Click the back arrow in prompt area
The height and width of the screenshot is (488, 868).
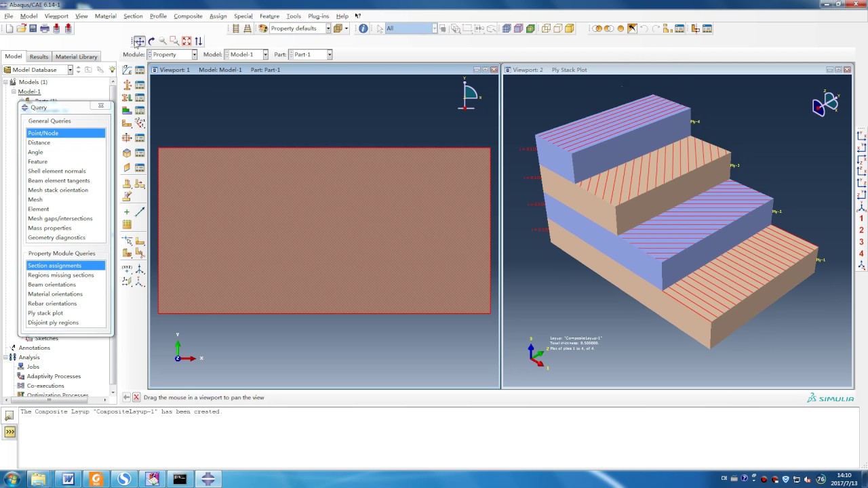click(126, 397)
